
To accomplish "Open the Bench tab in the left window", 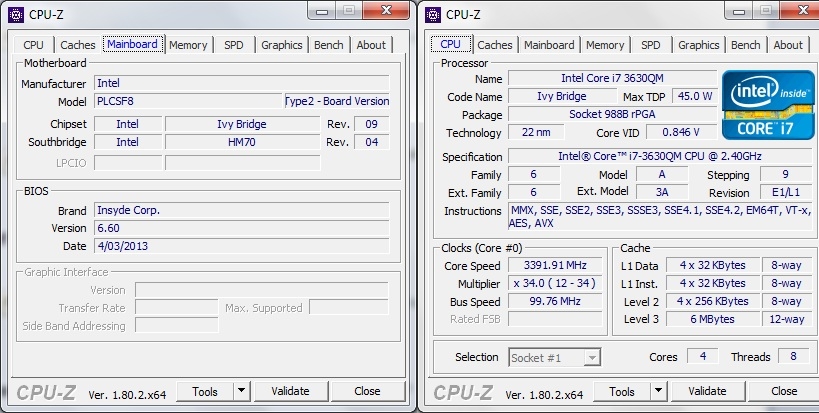I will [329, 45].
